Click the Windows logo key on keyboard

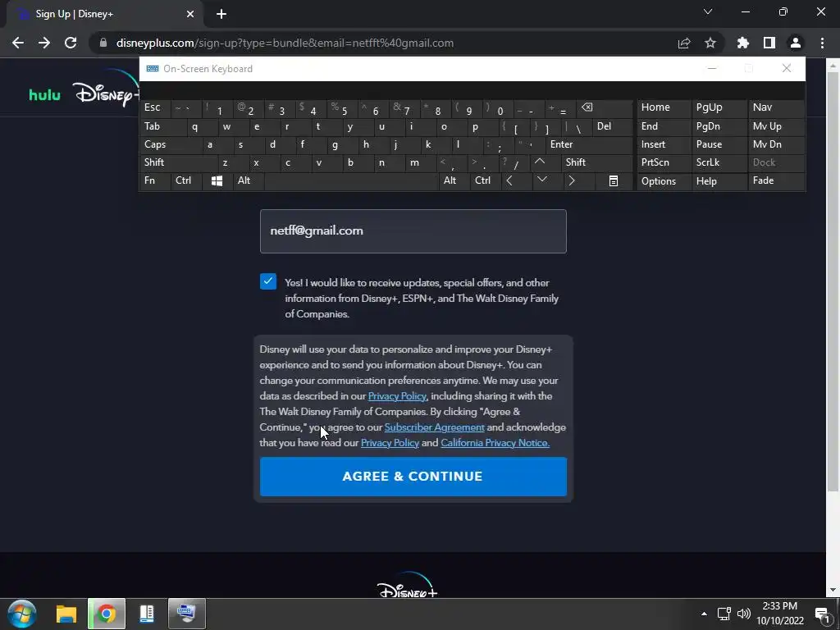coord(217,181)
